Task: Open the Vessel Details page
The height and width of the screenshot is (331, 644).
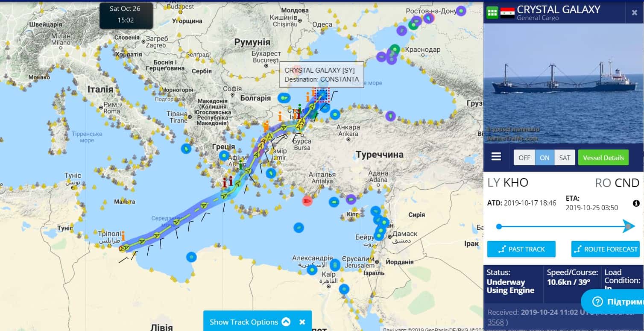Action: [603, 158]
